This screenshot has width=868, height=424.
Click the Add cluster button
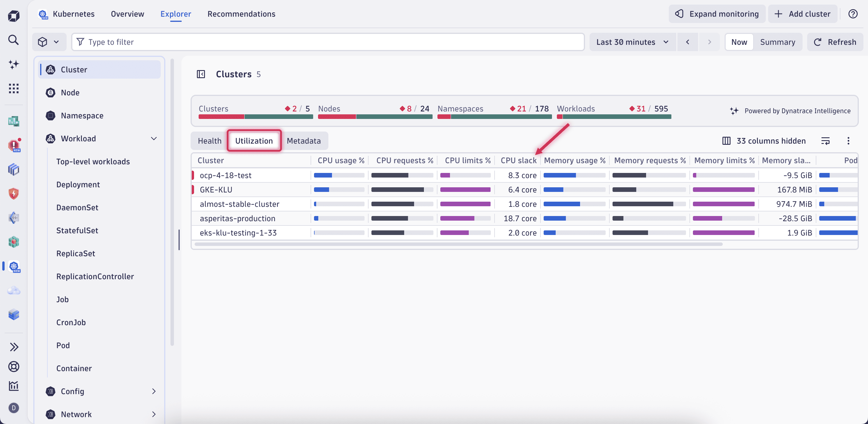[x=803, y=14]
